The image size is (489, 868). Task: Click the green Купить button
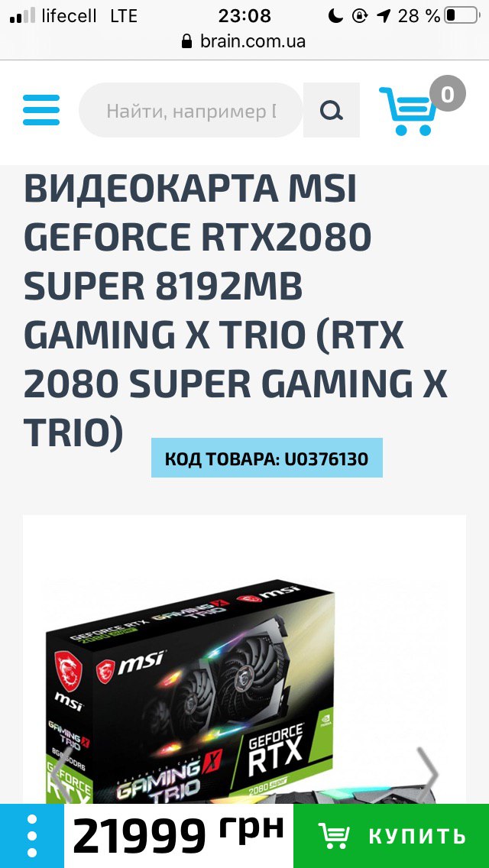(391, 836)
